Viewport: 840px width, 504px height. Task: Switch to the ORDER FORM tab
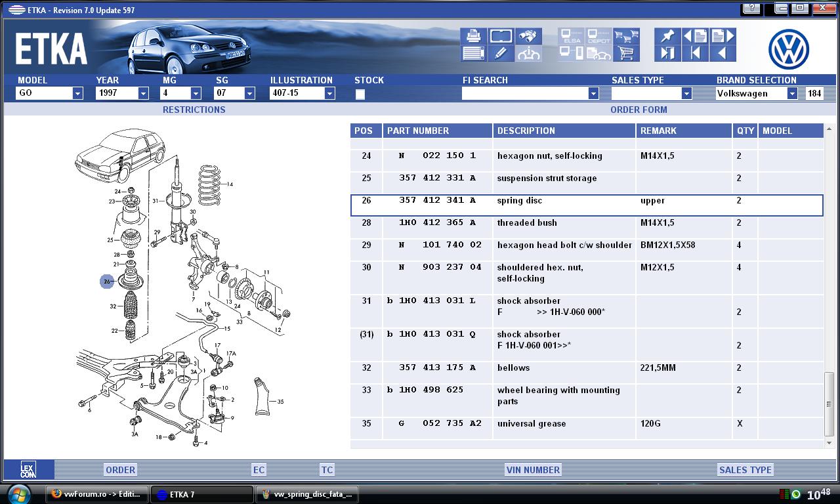(x=639, y=110)
